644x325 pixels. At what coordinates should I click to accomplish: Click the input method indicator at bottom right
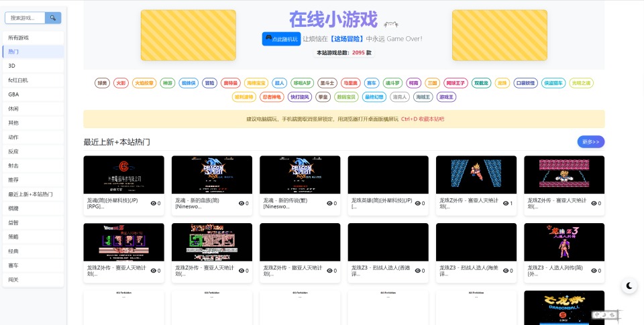(x=604, y=315)
